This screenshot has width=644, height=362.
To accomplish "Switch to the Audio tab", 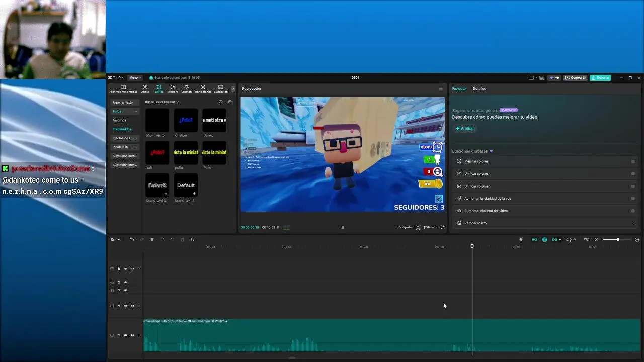I will [x=145, y=89].
